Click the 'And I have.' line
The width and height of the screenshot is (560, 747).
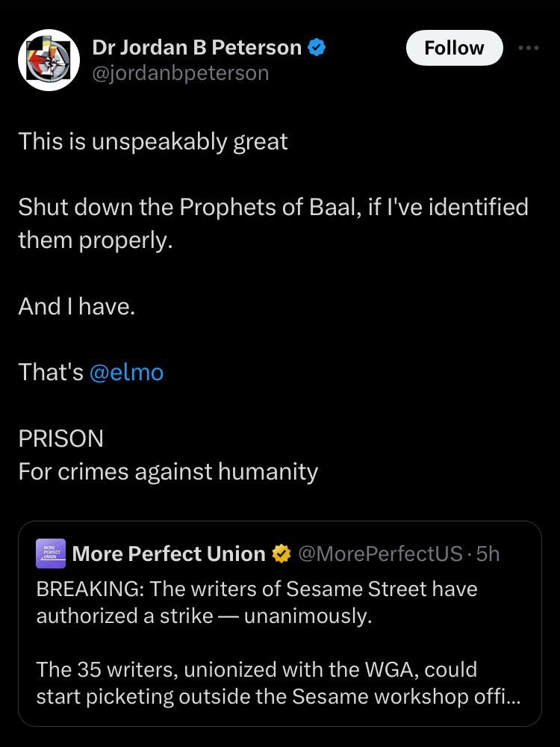pos(77,306)
